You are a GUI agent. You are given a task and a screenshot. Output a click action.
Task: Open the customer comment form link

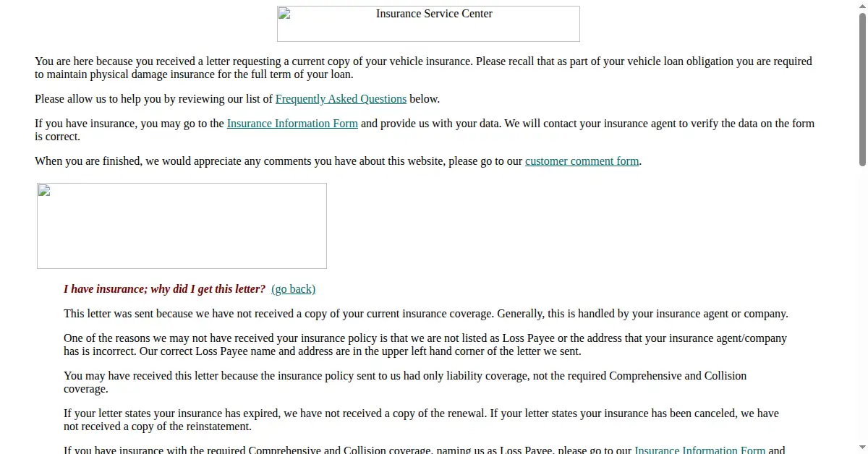pos(582,161)
